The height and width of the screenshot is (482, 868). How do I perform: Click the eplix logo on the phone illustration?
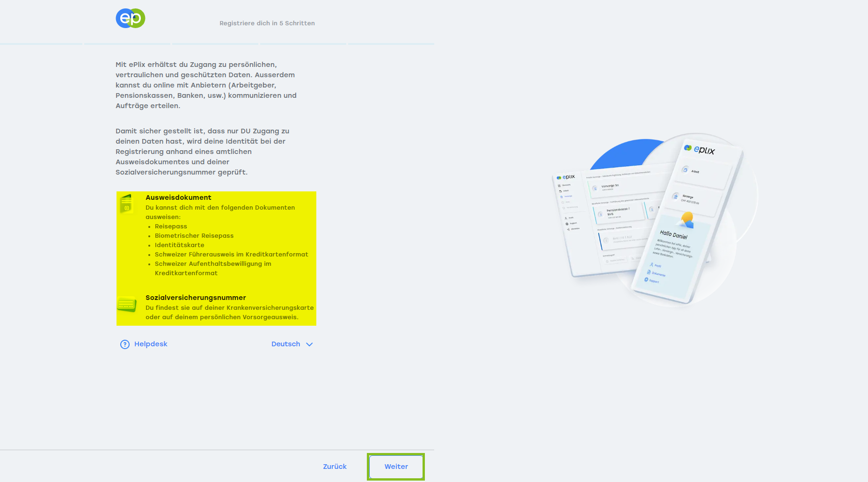[x=700, y=149]
